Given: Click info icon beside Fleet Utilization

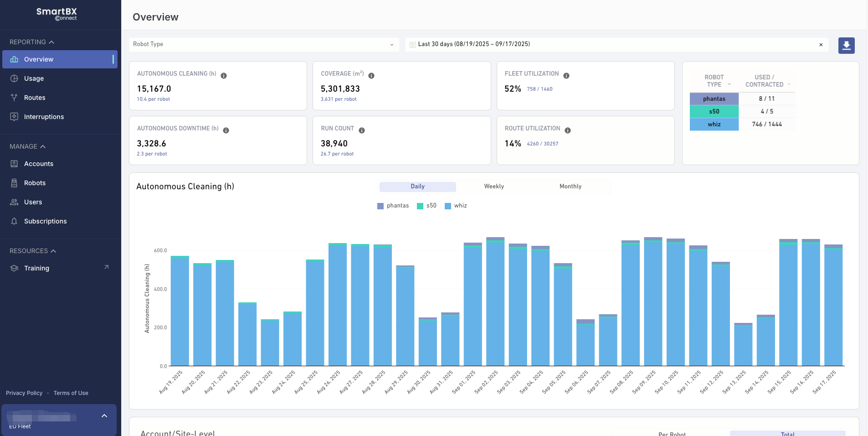Looking at the screenshot, I should point(566,76).
